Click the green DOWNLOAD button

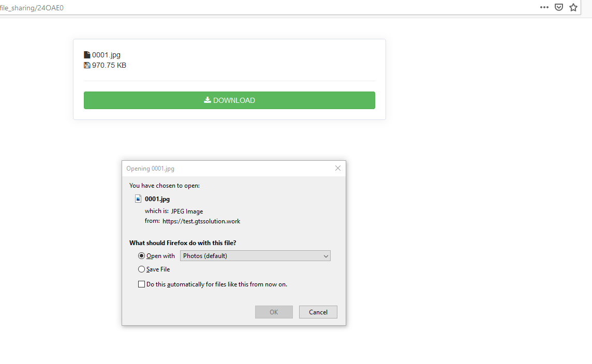[x=229, y=100]
